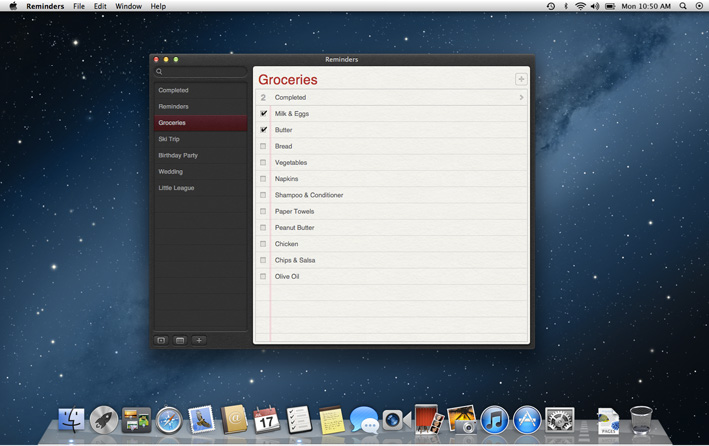
Task: Open the Wi-Fi status menu
Action: point(580,6)
